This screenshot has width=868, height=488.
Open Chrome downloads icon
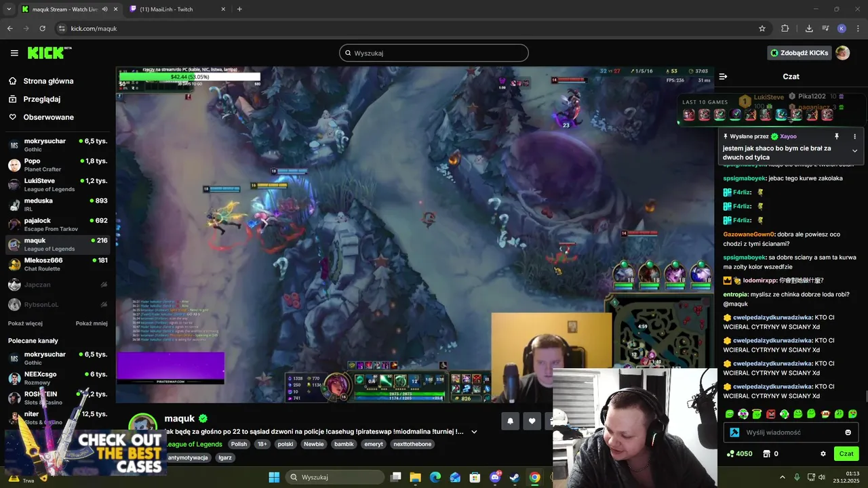[x=809, y=28]
